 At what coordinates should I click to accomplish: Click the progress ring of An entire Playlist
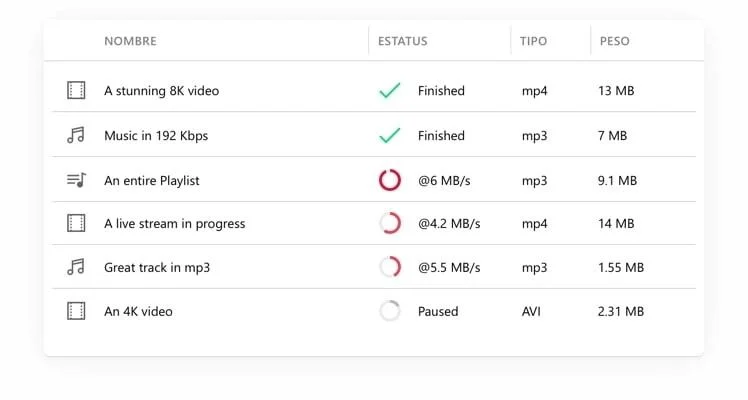(x=390, y=180)
